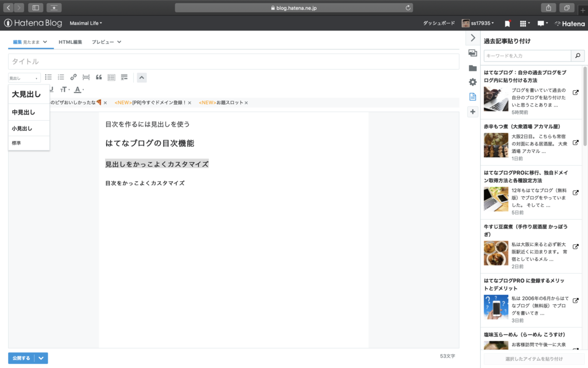Screen dimensions: 588x368
Task: Switch to HTML編集 tab
Action: (70, 42)
